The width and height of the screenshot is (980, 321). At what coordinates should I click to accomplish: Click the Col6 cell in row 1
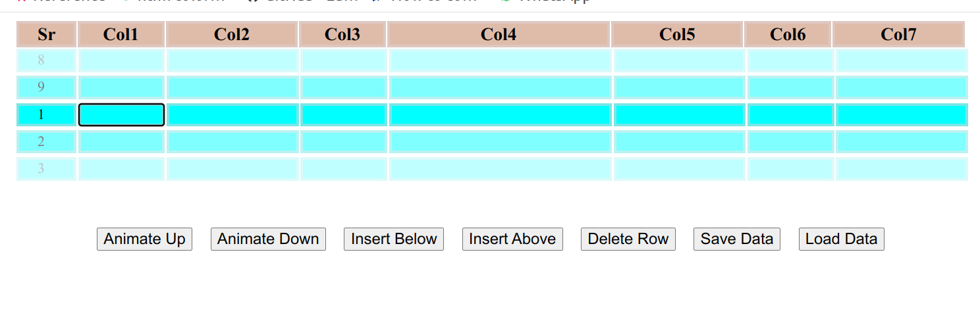(x=790, y=114)
